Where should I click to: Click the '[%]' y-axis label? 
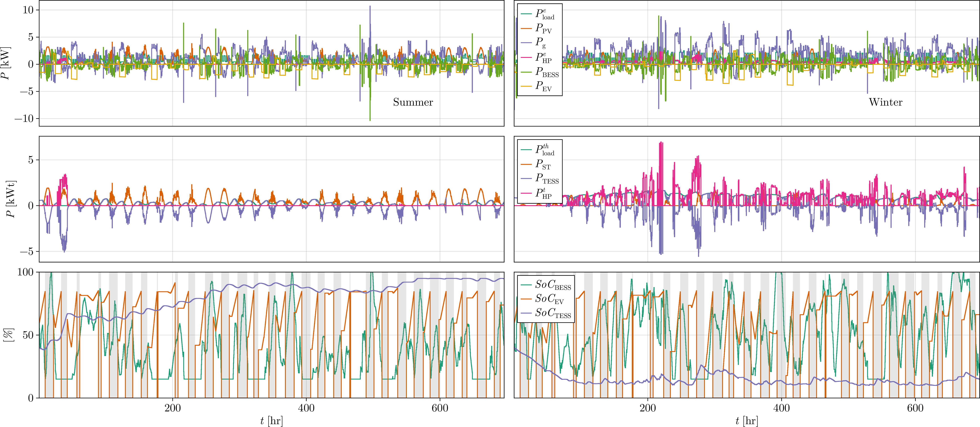point(9,335)
